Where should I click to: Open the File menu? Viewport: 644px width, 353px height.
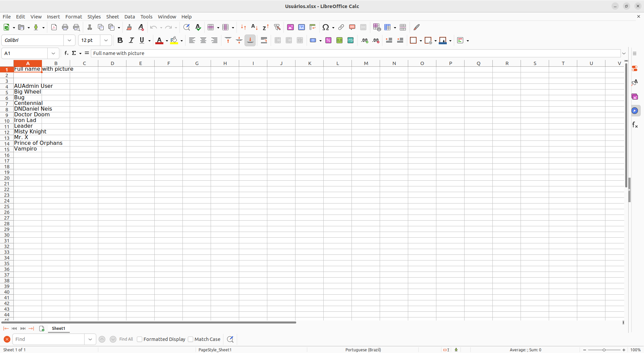(x=7, y=17)
